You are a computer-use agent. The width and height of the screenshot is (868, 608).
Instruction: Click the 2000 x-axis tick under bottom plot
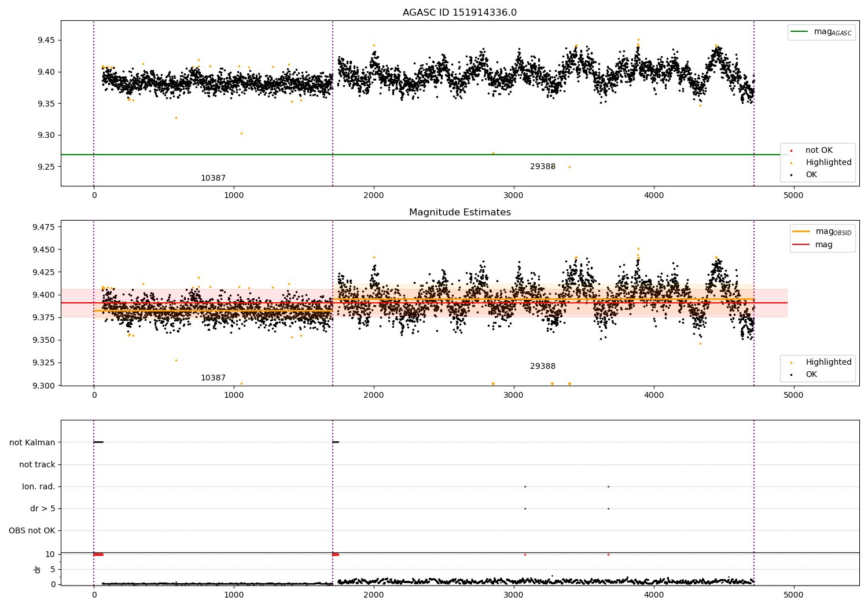tap(374, 595)
